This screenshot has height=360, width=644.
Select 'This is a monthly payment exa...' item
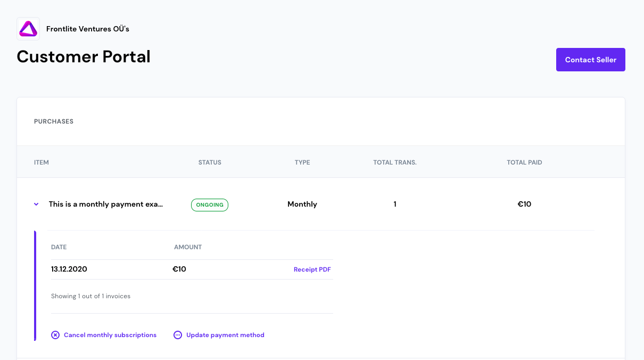point(106,204)
